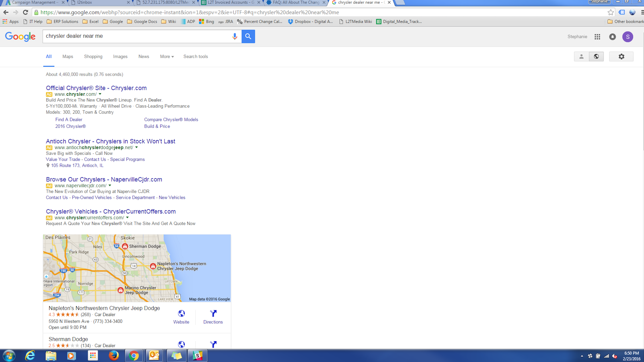
Task: Click Sherman Dodge map pin
Action: point(125,246)
